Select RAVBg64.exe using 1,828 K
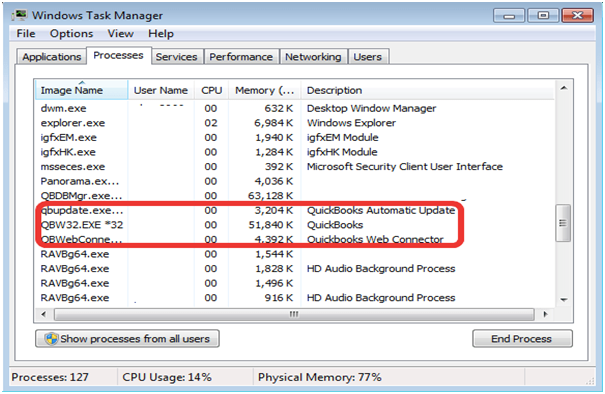Screen dimensions: 605x394 pos(295,269)
